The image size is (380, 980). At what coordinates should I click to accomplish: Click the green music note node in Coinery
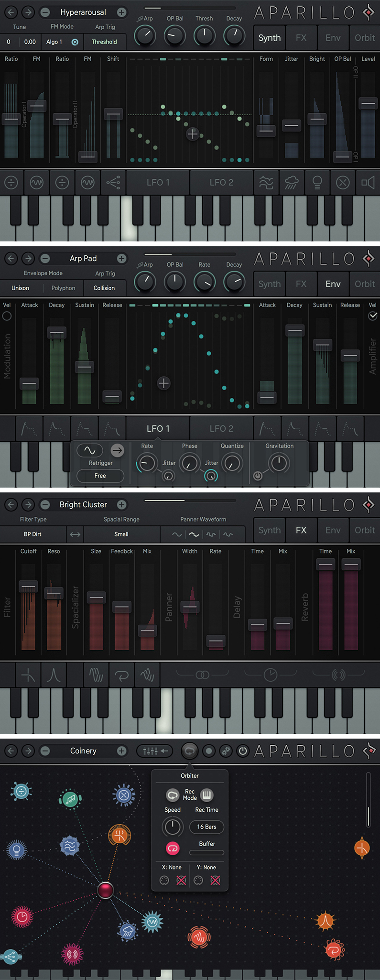click(70, 799)
